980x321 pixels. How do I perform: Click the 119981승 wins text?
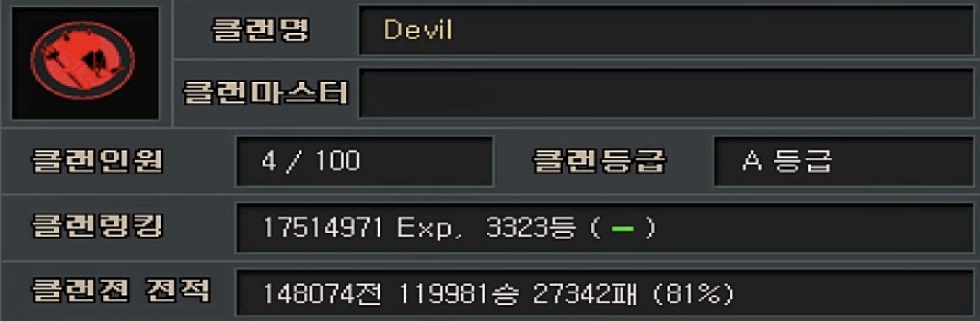[x=459, y=293]
